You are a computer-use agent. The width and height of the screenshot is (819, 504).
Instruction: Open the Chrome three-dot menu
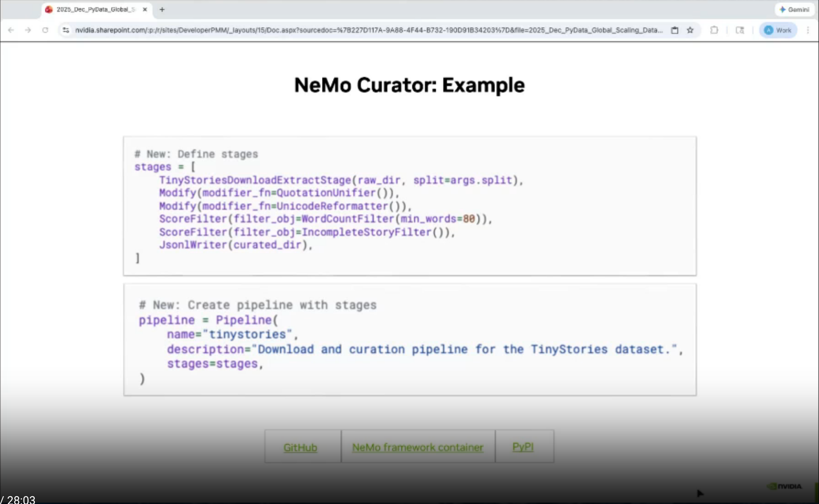point(808,30)
